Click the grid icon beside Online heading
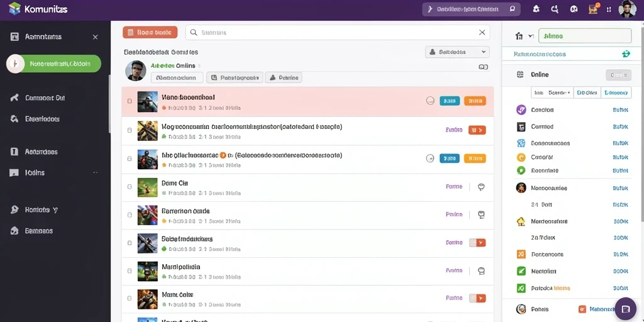The height and width of the screenshot is (322, 644). point(520,74)
